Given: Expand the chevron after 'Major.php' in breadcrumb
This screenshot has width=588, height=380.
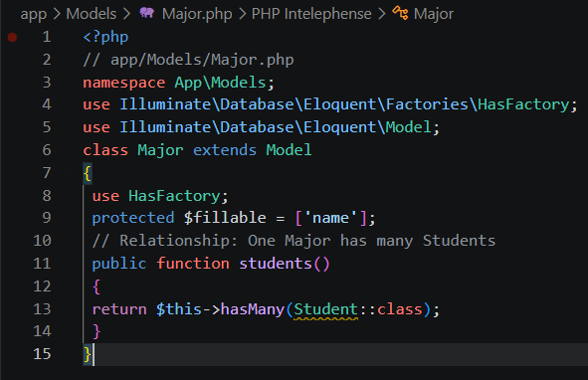Looking at the screenshot, I should 242,14.
